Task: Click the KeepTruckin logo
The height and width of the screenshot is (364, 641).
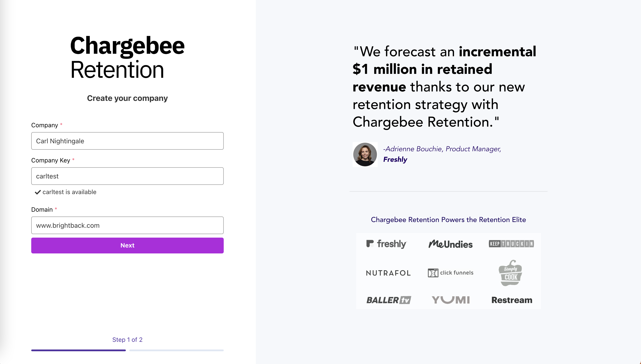Action: point(511,244)
